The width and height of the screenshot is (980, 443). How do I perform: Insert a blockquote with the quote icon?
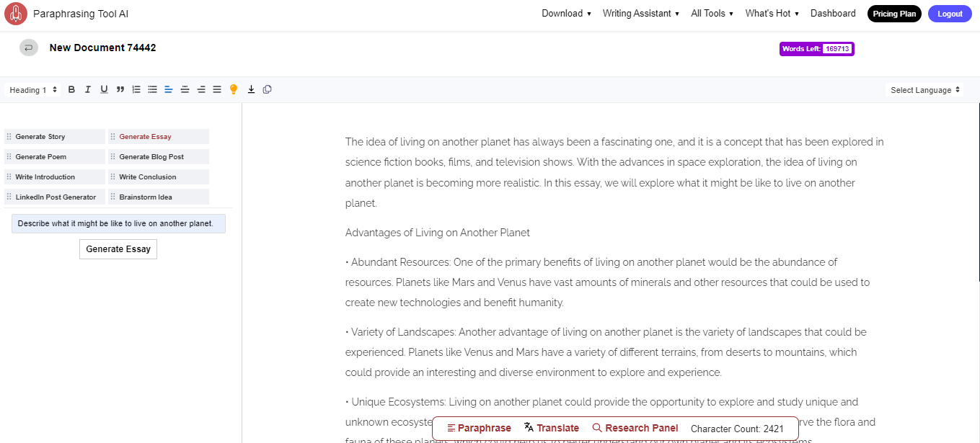[x=120, y=89]
